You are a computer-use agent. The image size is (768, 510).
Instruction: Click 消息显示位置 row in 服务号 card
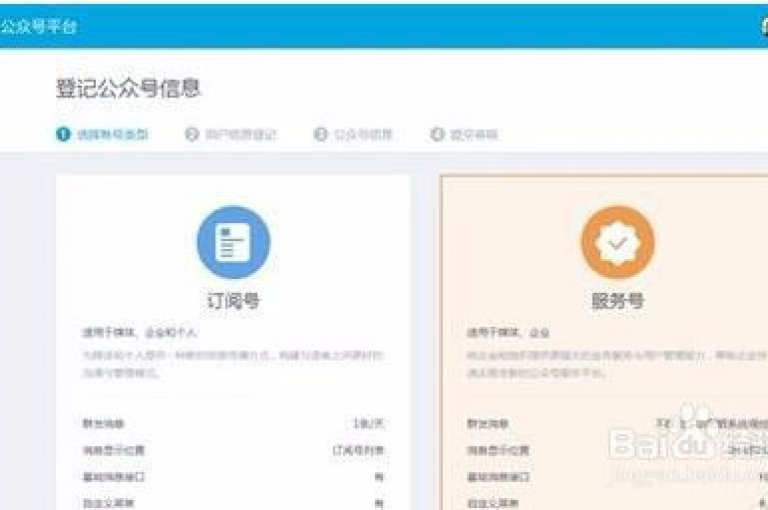[x=617, y=450]
